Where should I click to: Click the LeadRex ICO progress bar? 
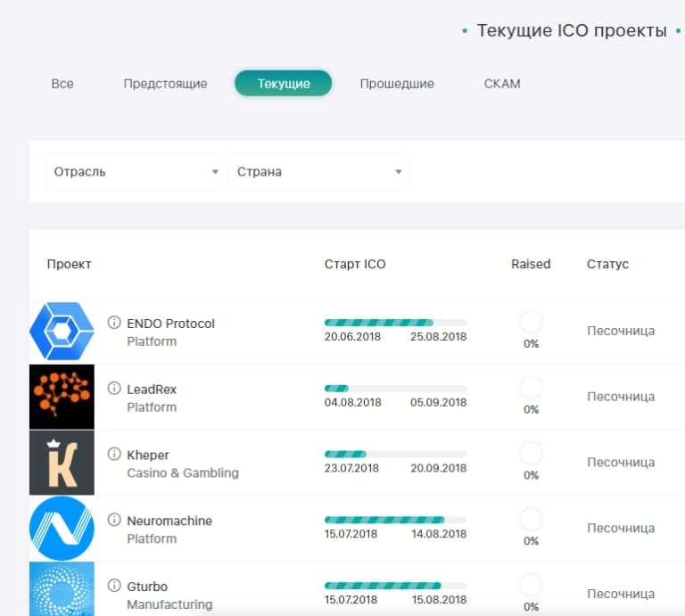click(x=395, y=389)
